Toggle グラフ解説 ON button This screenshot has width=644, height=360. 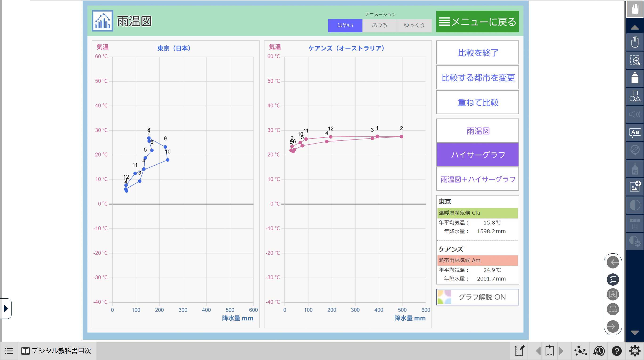(477, 297)
